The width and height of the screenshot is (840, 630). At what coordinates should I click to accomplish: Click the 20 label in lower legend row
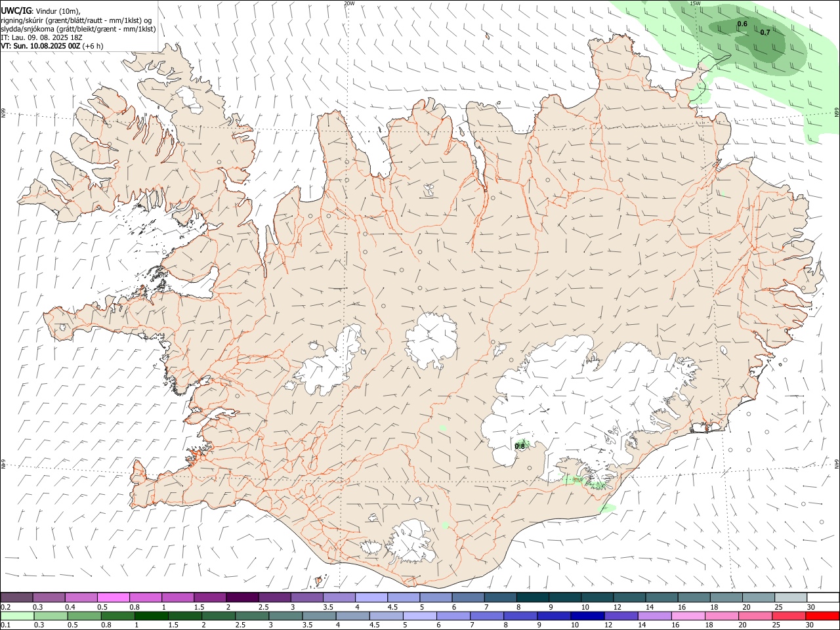[x=744, y=625]
